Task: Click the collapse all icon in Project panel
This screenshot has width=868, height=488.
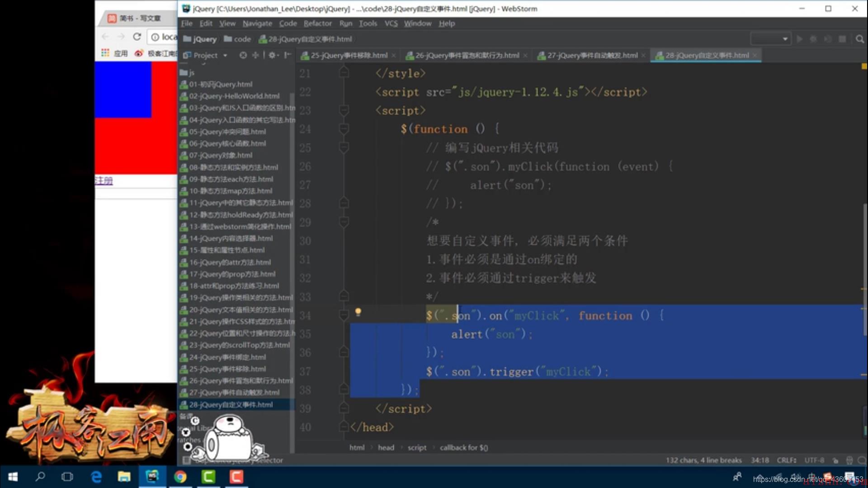Action: click(255, 55)
